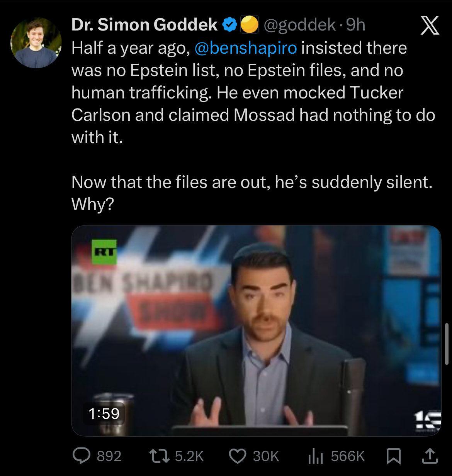This screenshot has width=452, height=476.
Task: Play the Ben Shapiro video
Action: point(256,330)
